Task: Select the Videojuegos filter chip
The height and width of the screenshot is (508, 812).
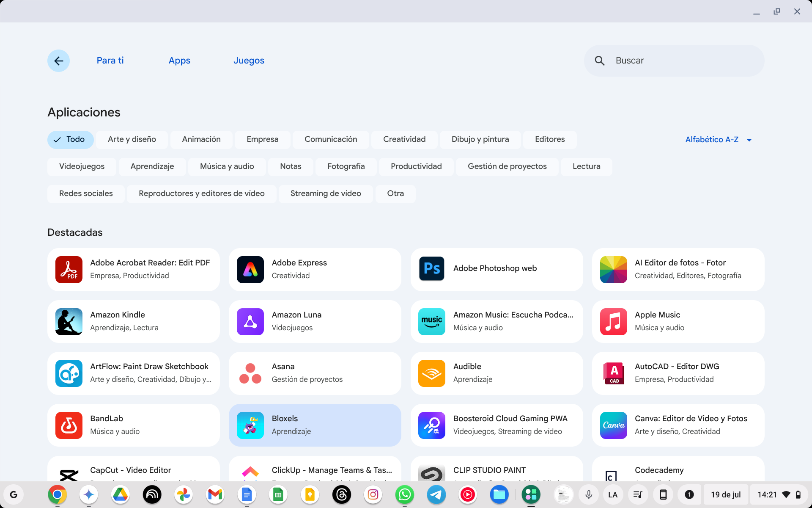Action: [82, 167]
